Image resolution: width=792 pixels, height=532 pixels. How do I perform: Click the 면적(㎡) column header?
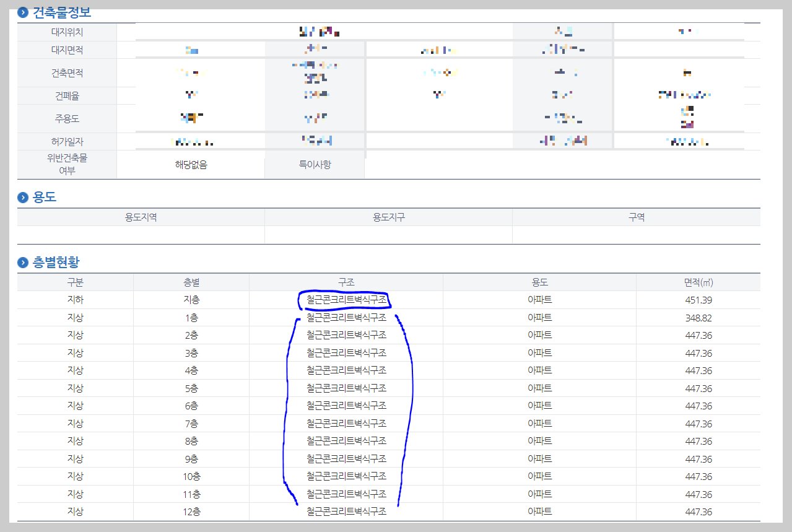pos(698,282)
